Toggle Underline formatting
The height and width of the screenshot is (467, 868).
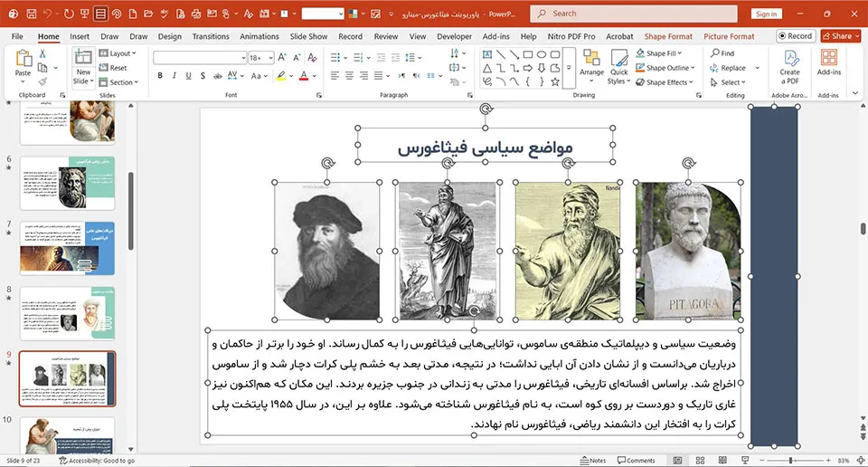pos(188,76)
